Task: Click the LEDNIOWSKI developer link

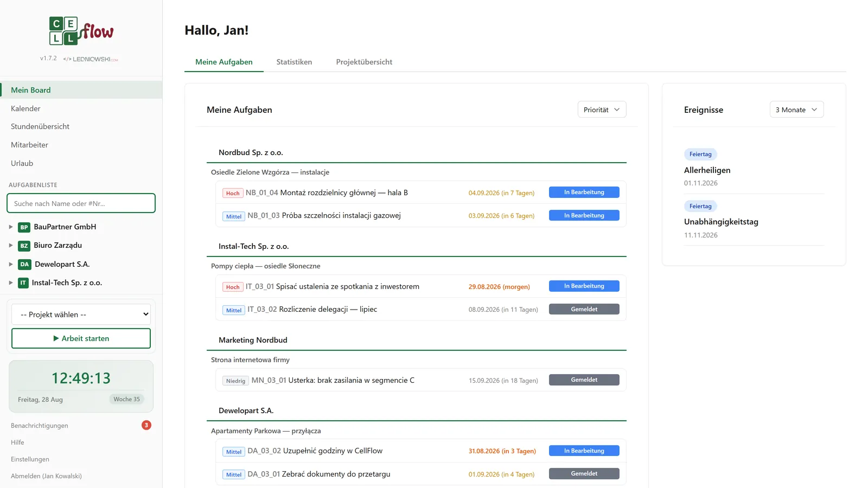Action: [x=91, y=59]
